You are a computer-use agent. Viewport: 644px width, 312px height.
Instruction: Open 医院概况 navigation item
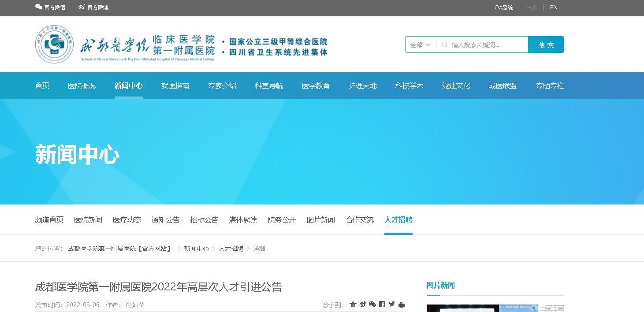point(82,85)
